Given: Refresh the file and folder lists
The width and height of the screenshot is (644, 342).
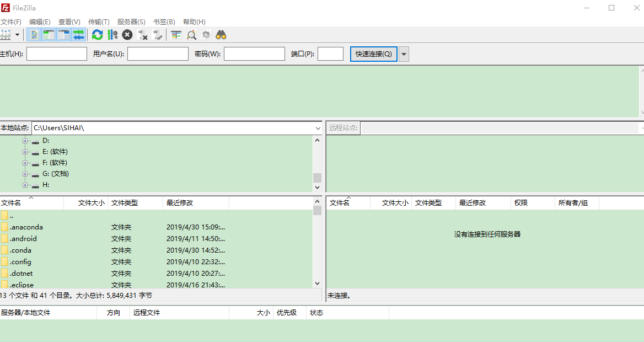Looking at the screenshot, I should 98,35.
